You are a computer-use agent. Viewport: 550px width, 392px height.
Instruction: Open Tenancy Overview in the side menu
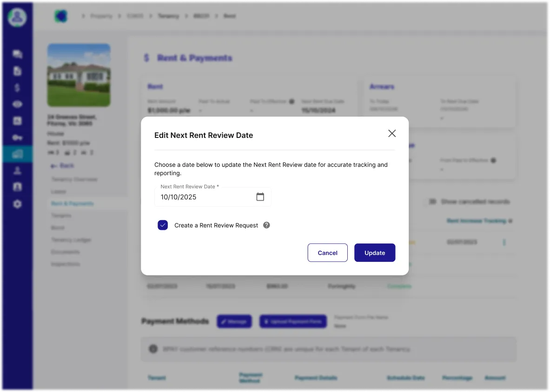point(74,179)
